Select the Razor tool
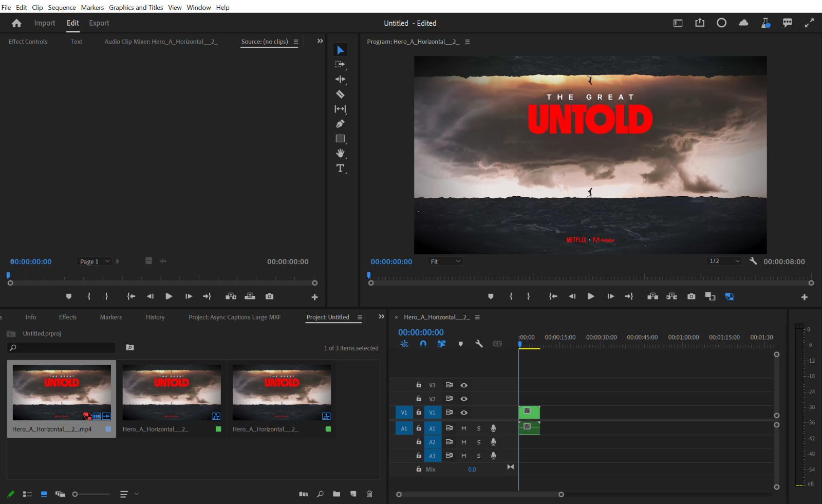This screenshot has height=504, width=822. pos(340,94)
